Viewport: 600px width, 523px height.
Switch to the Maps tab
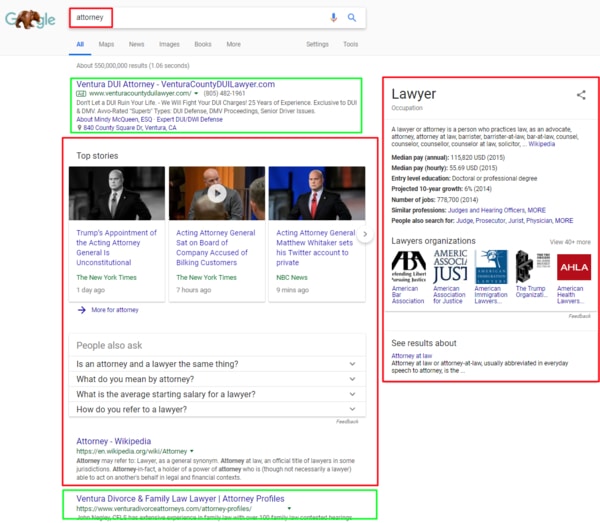click(x=106, y=44)
